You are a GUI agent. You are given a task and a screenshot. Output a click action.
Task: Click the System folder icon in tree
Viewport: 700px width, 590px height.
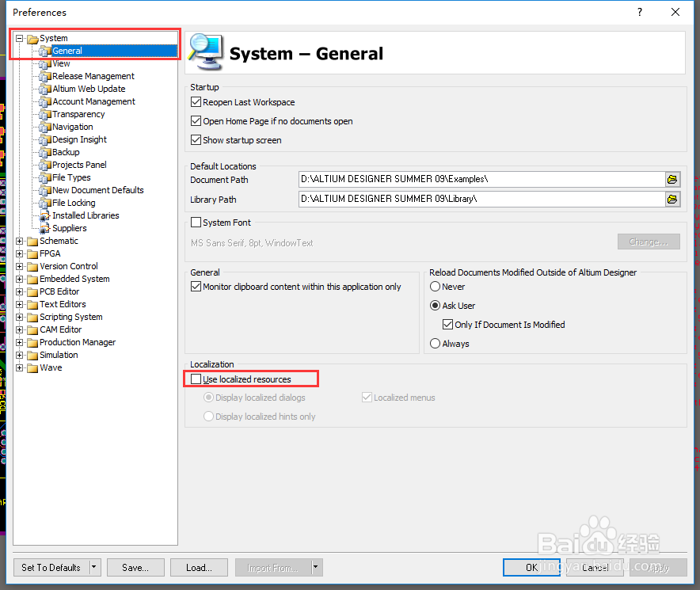[32, 39]
